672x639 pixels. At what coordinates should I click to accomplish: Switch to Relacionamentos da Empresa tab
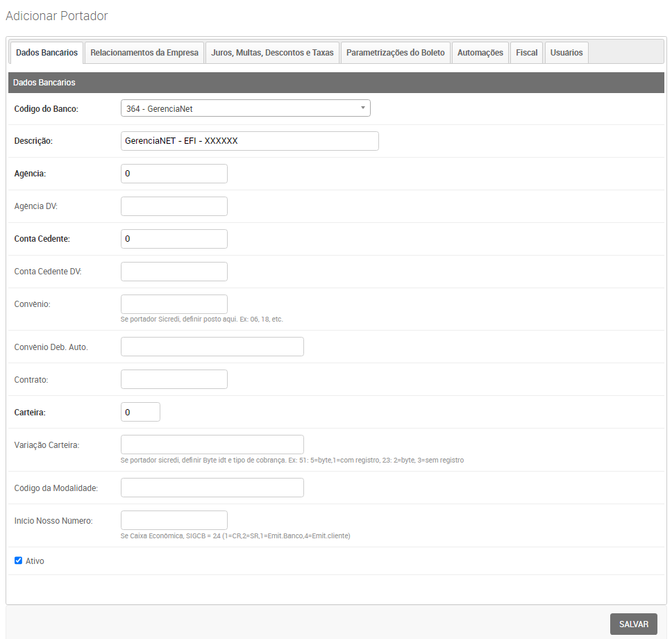144,53
